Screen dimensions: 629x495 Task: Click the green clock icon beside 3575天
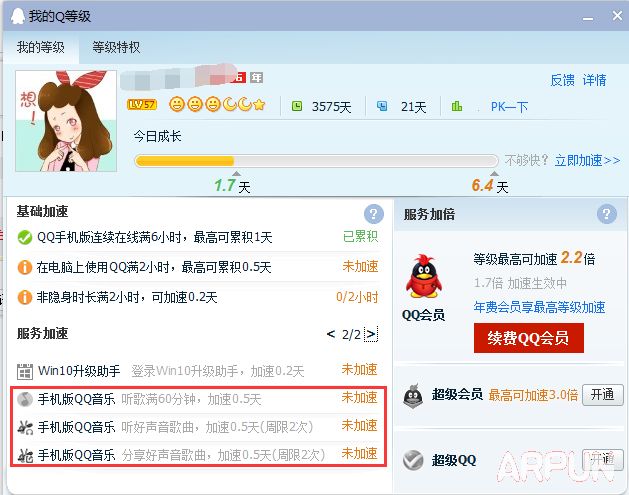click(x=297, y=106)
